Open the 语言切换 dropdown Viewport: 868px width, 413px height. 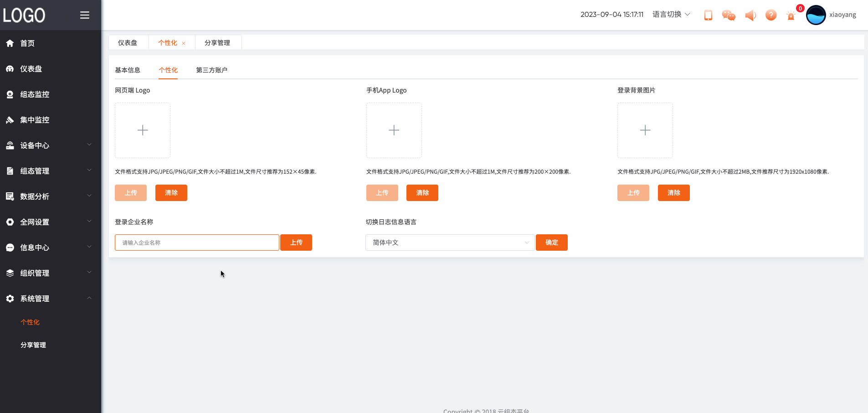pyautogui.click(x=671, y=15)
